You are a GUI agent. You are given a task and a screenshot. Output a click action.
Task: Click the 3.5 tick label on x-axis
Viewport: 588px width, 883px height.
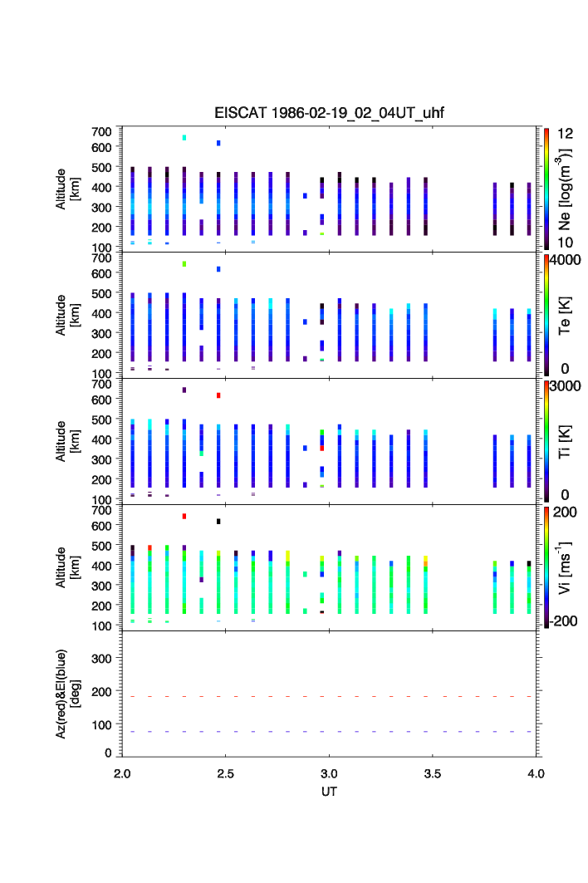click(433, 774)
